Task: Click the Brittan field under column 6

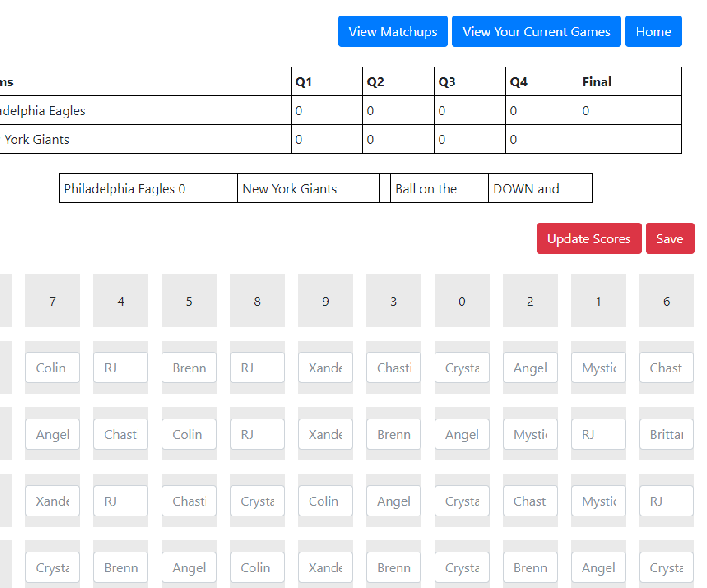Action: tap(666, 434)
